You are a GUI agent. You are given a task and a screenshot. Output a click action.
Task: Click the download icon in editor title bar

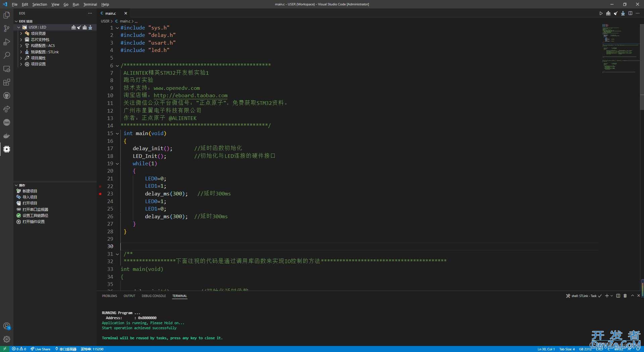tap(623, 13)
